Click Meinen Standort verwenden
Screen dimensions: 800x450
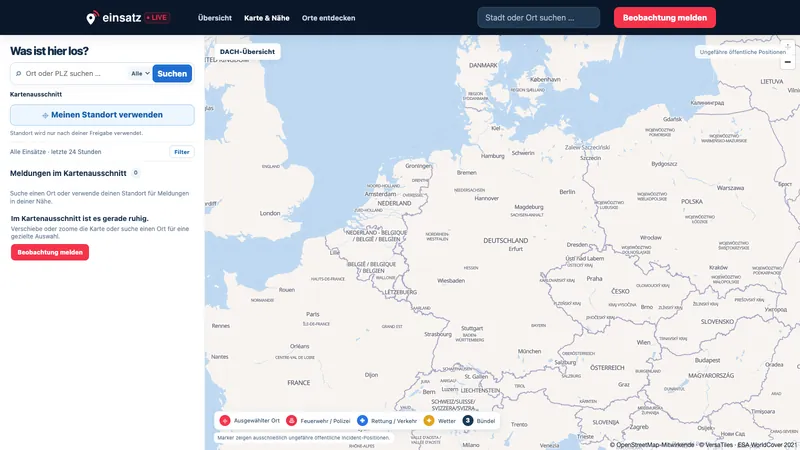(x=102, y=115)
